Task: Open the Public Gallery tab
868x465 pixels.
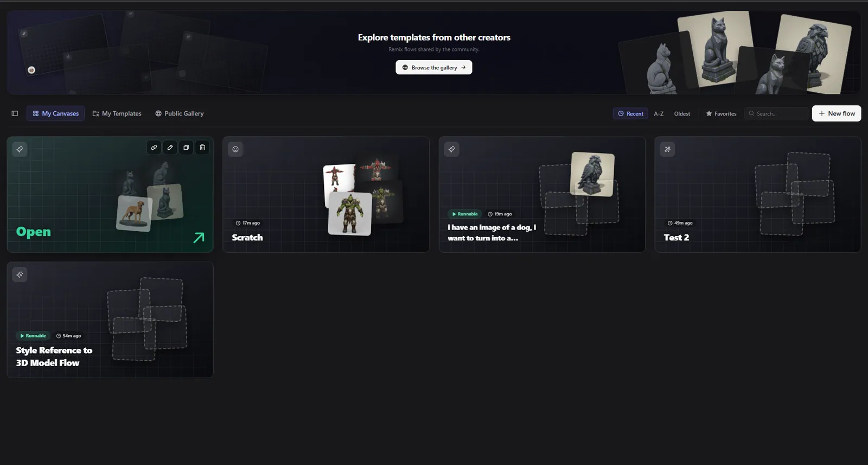Action: point(180,113)
